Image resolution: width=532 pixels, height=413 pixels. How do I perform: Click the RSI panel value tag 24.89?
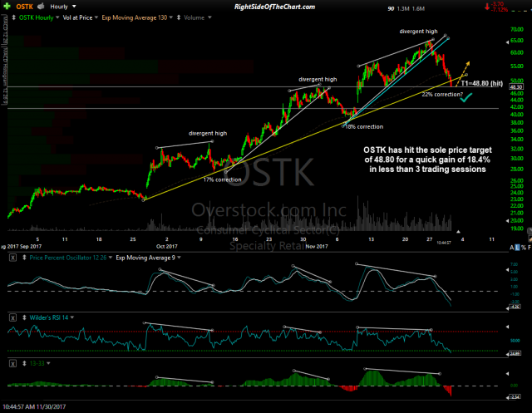pyautogui.click(x=515, y=354)
